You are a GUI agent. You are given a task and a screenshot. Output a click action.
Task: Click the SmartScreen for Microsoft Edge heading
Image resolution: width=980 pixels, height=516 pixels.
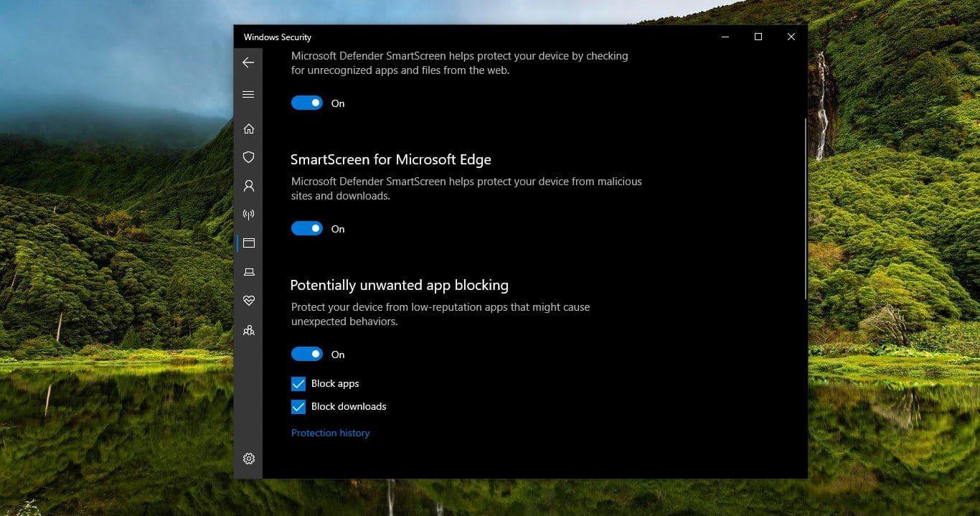point(391,159)
